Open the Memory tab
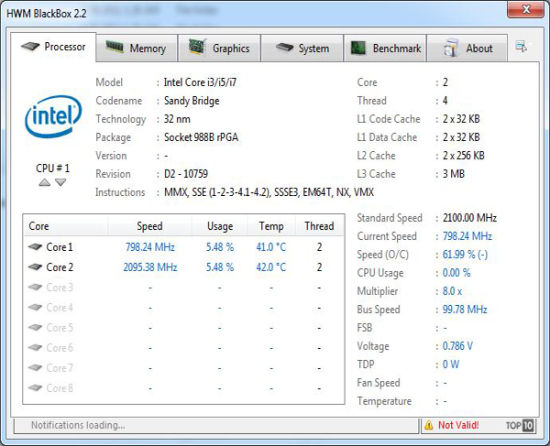The width and height of the screenshot is (550, 446). tap(137, 48)
